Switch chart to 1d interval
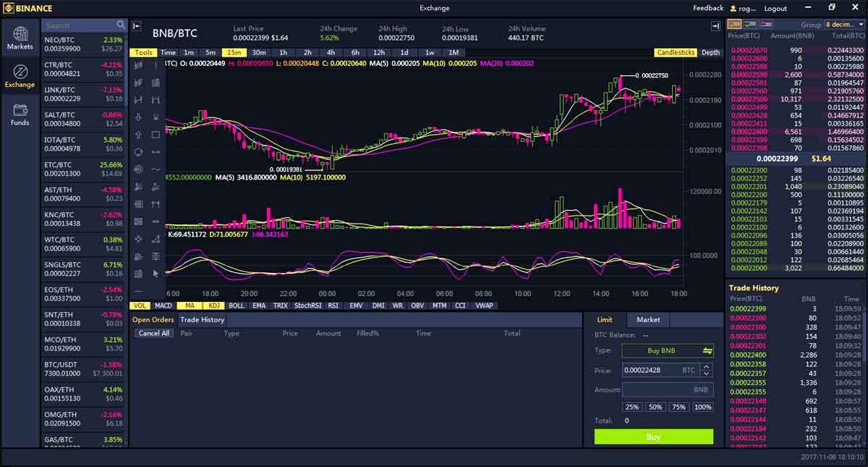 [404, 53]
